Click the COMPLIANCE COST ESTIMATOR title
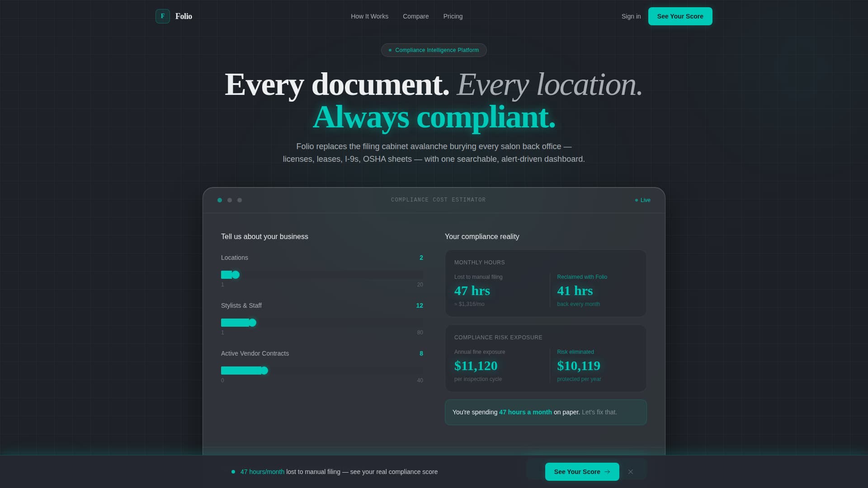The width and height of the screenshot is (868, 488). tap(438, 200)
